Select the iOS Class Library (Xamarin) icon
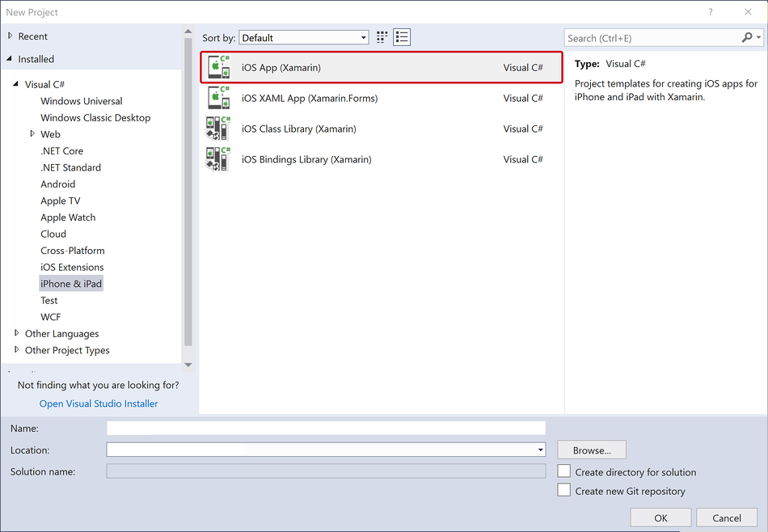The image size is (768, 532). (x=218, y=129)
